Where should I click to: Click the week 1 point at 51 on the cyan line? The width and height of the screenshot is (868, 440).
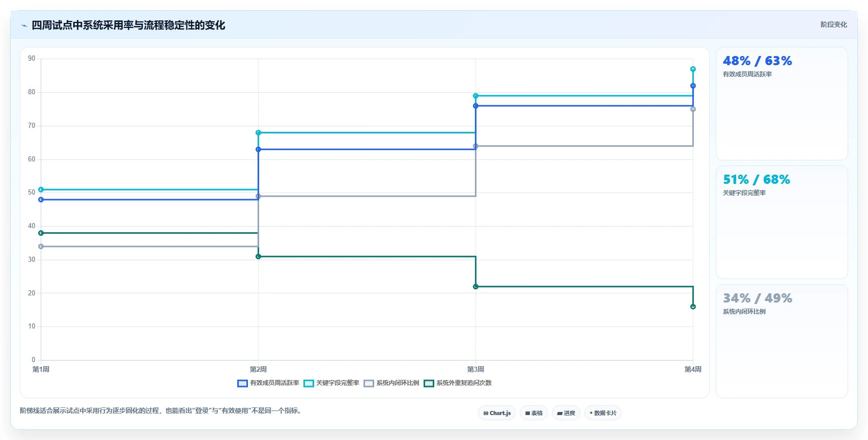(41, 189)
